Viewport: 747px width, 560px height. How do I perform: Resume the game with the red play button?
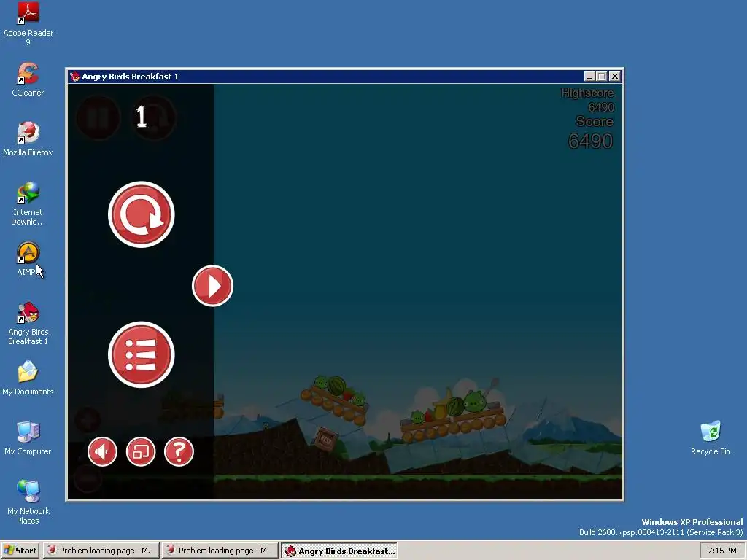212,286
